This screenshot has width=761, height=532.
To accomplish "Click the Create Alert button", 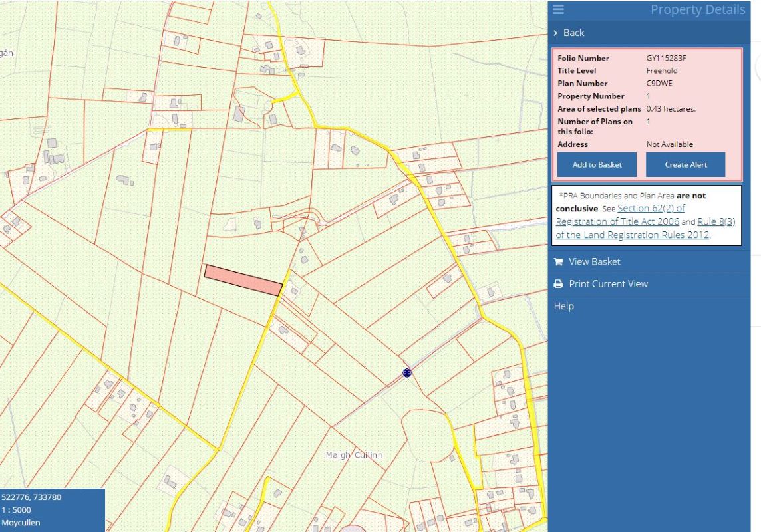I will [x=685, y=164].
